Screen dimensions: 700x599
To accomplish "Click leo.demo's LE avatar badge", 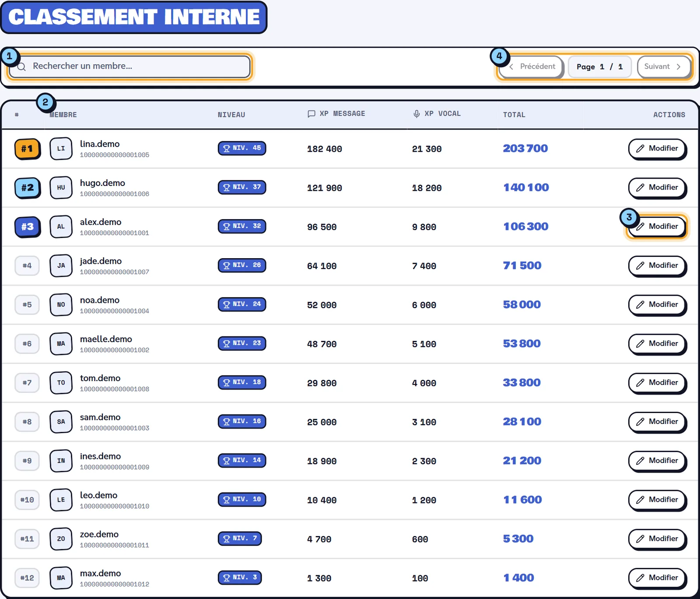I will [x=61, y=500].
